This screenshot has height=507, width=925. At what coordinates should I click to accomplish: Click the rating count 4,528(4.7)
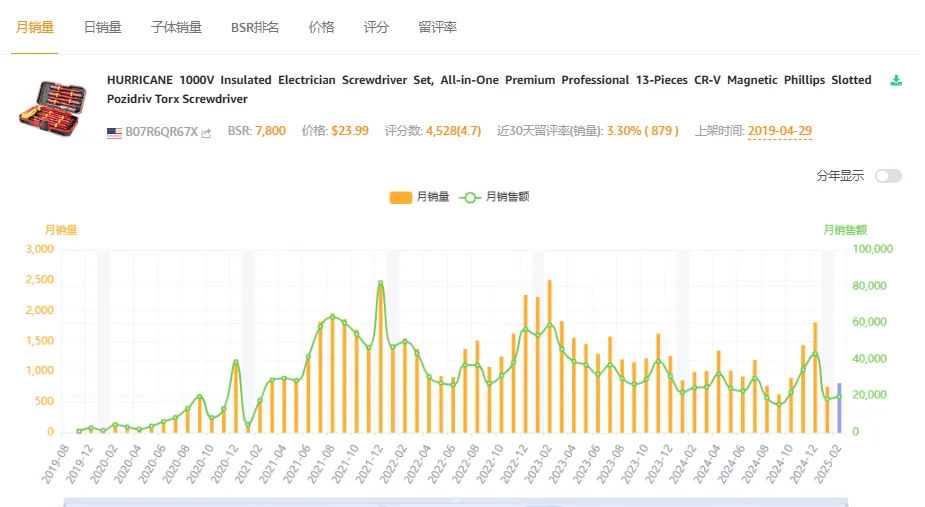454,131
